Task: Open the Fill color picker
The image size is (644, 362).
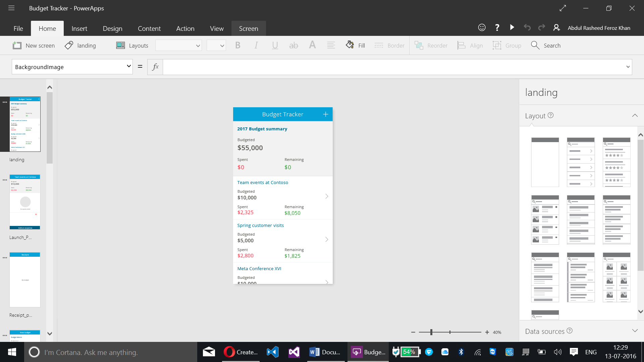Action: coord(355,45)
